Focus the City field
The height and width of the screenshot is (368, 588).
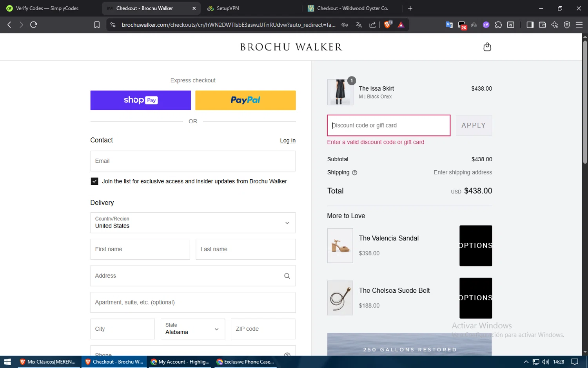[123, 329]
